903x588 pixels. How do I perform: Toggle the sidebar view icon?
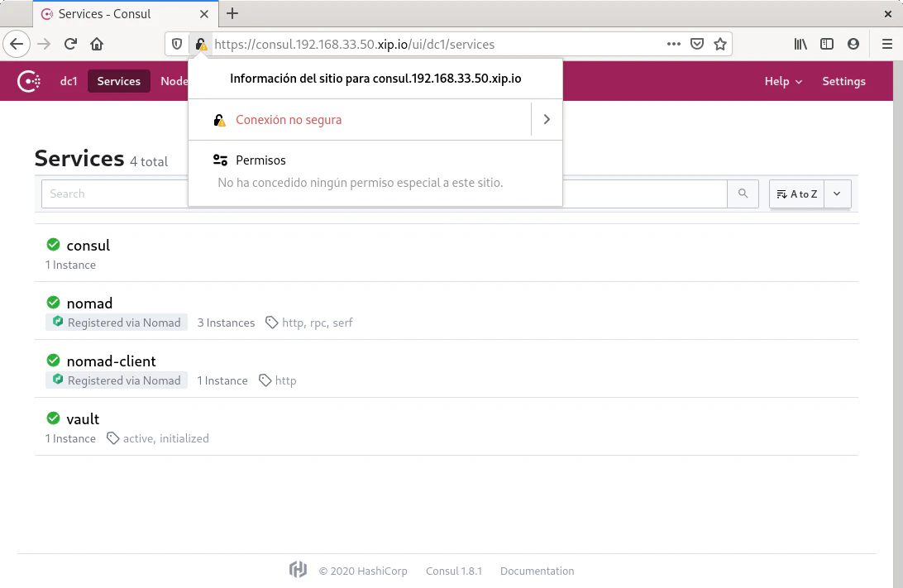[826, 45]
